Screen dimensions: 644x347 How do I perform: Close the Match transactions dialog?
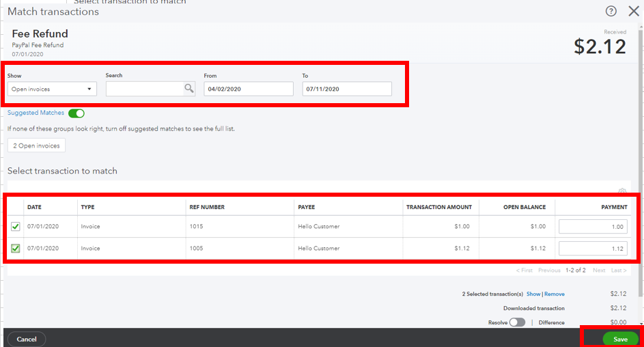point(634,12)
